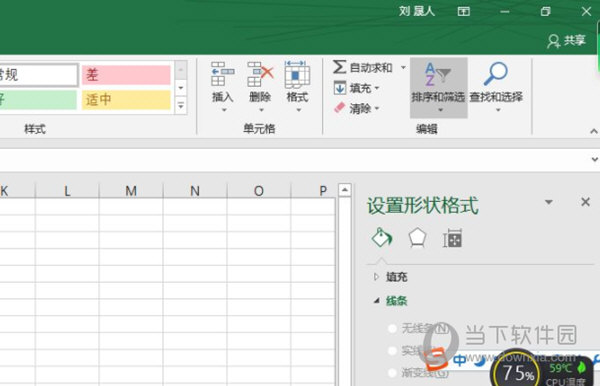Open the ribbon display options icon
This screenshot has width=600, height=386.
coord(463,11)
